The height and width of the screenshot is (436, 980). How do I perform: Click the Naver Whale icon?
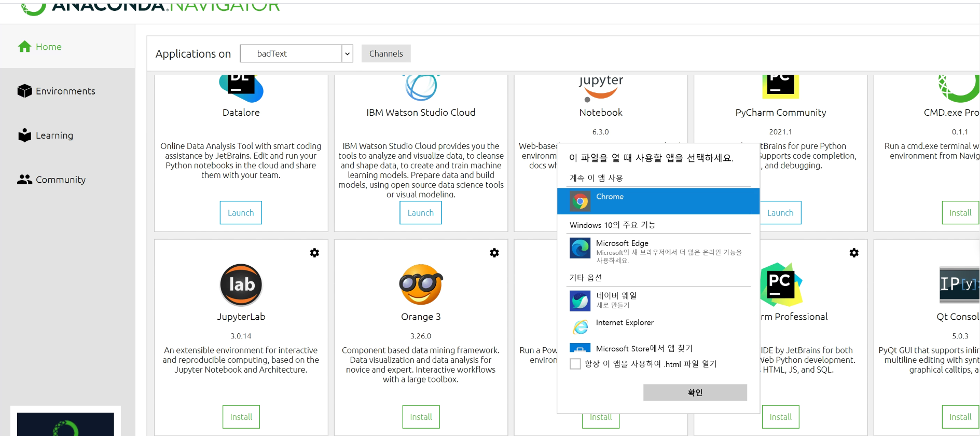[x=580, y=301]
